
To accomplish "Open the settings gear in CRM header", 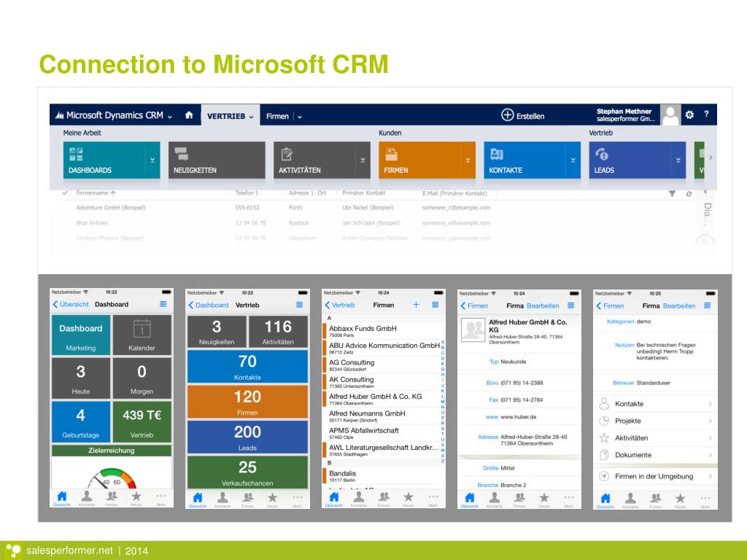I will point(689,114).
